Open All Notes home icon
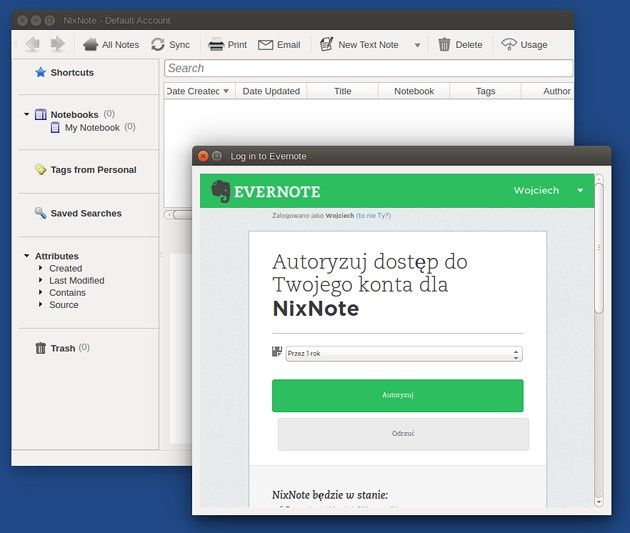The height and width of the screenshot is (533, 630). click(x=111, y=45)
